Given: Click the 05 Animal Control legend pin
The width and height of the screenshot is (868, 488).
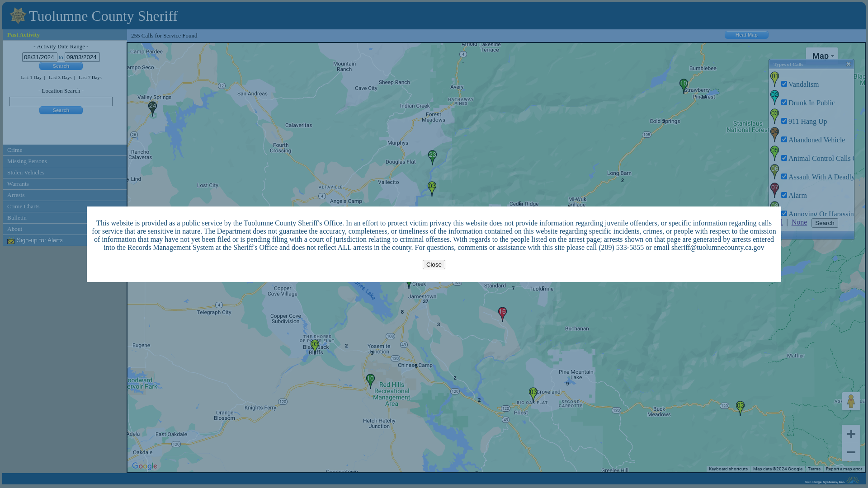Looking at the screenshot, I should point(774,154).
